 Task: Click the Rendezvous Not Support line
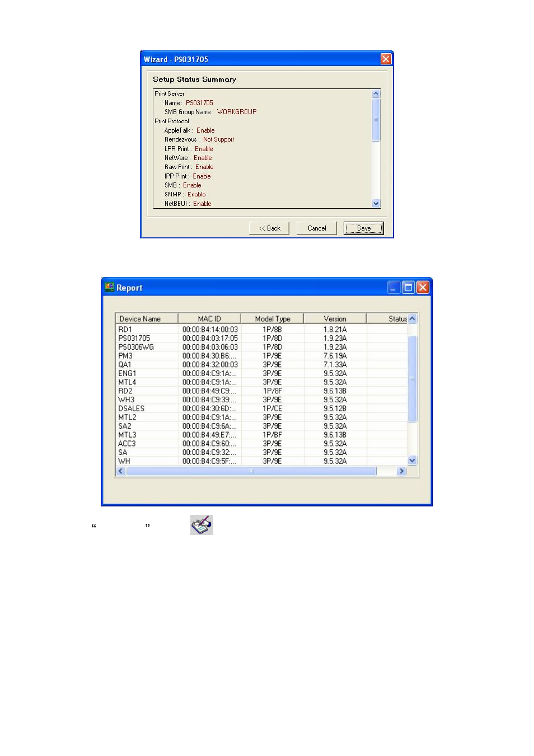coord(199,139)
